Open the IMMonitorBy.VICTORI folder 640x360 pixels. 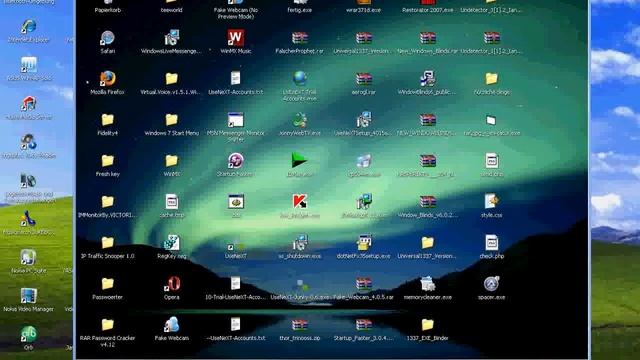[107, 201]
